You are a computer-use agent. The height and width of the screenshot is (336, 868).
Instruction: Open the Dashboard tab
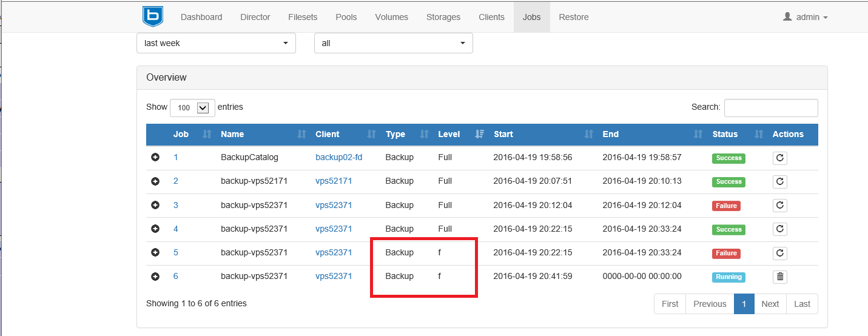[x=201, y=17]
